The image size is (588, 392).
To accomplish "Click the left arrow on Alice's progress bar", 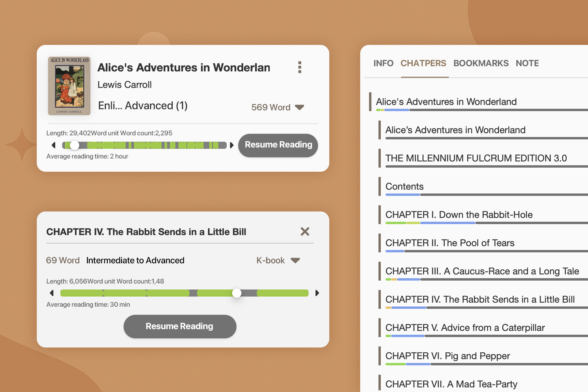I will click(x=53, y=145).
